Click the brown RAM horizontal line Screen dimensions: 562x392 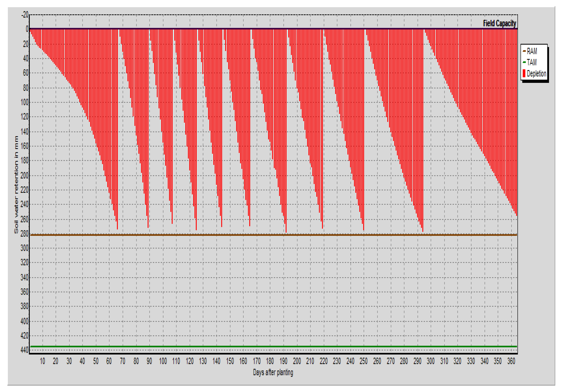[x=269, y=235]
